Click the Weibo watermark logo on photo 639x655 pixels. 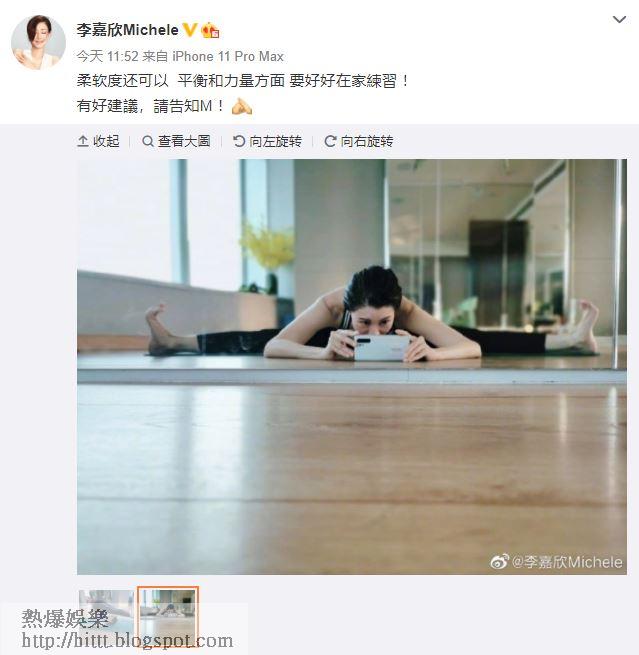tap(499, 561)
